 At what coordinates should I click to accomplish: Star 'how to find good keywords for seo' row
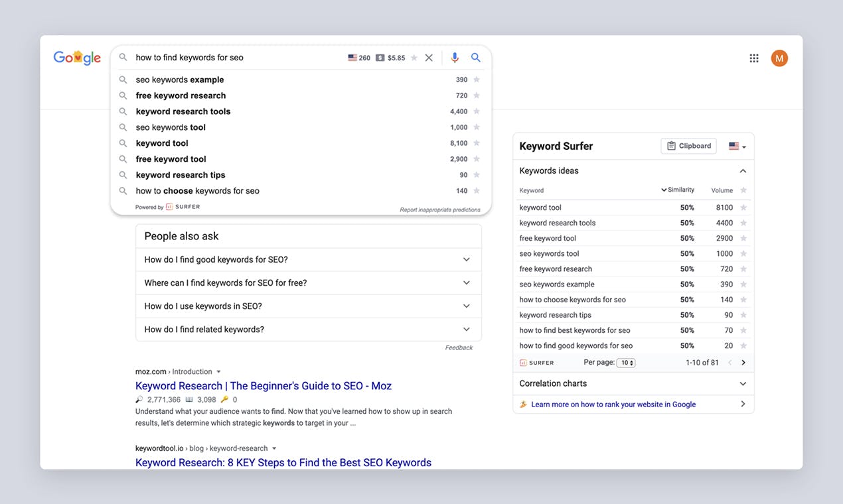pyautogui.click(x=743, y=346)
